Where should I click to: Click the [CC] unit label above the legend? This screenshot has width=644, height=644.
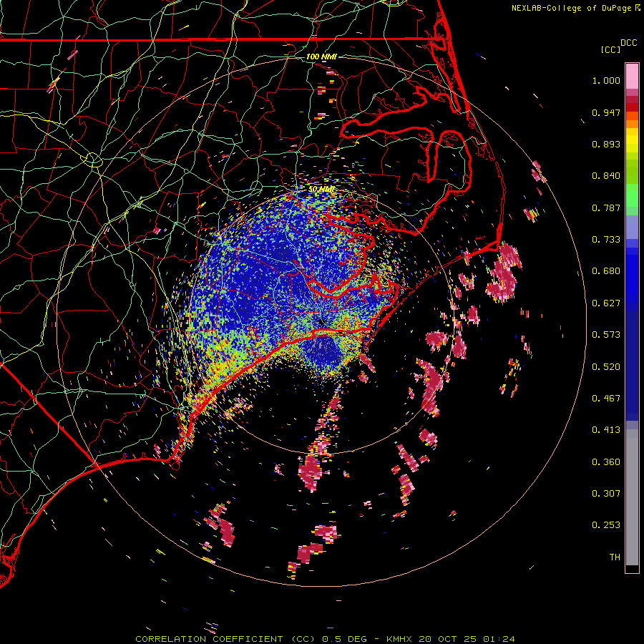point(610,49)
